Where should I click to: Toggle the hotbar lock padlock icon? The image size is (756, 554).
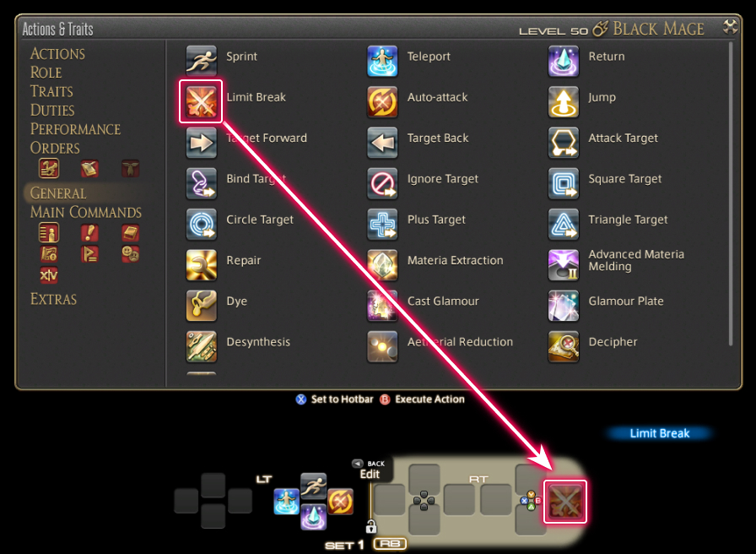(x=370, y=526)
